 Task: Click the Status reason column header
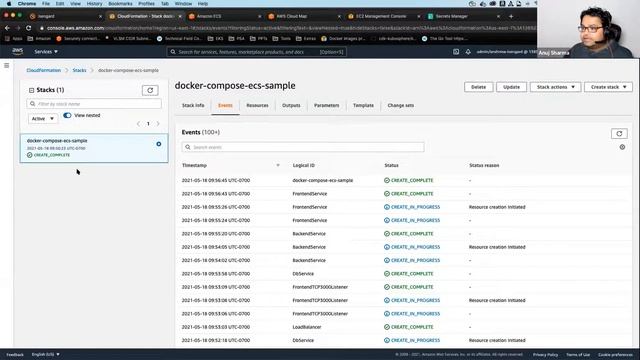(x=484, y=165)
